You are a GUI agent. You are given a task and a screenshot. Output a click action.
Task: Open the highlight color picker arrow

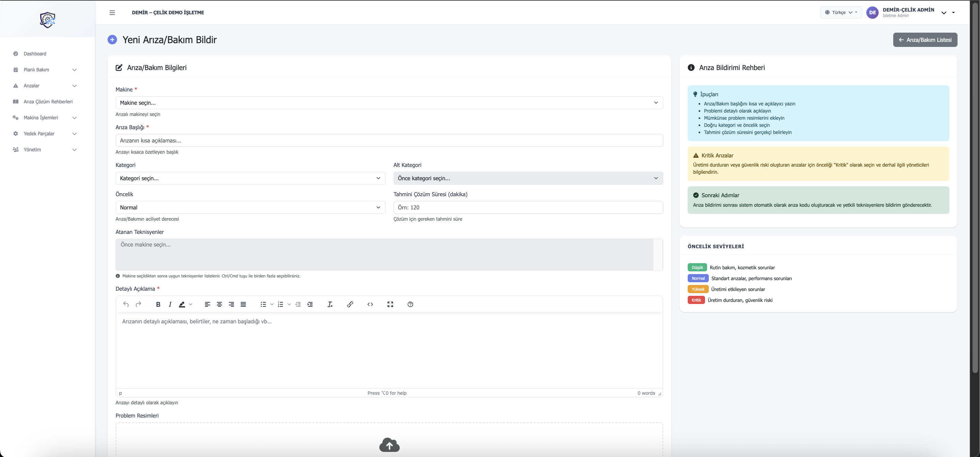click(191, 304)
